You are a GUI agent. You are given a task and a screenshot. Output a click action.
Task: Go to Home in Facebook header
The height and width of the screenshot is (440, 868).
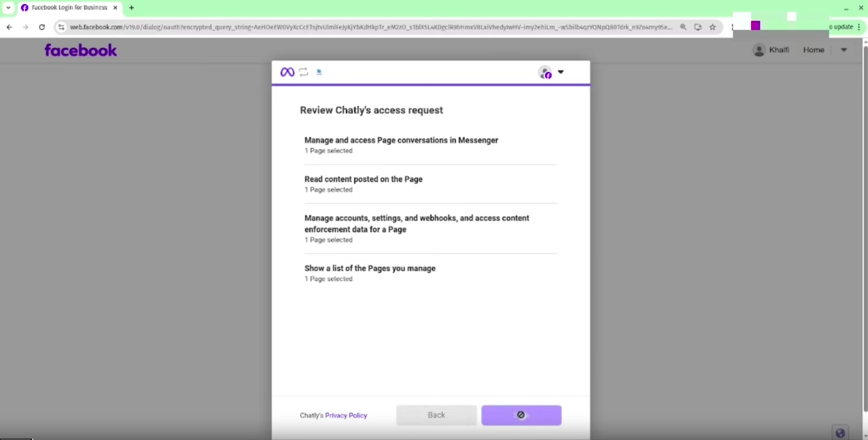coord(814,50)
